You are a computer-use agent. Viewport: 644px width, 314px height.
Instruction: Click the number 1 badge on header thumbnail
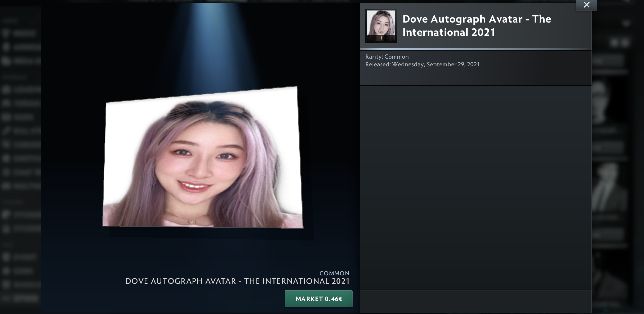tap(381, 38)
